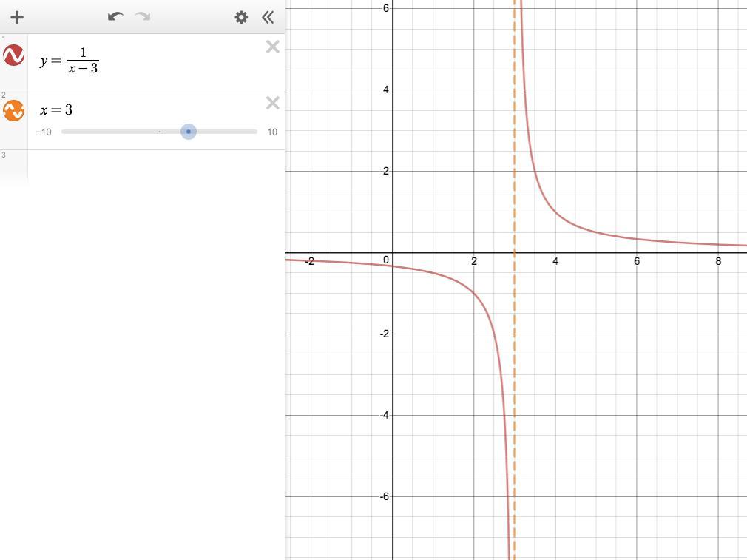Image resolution: width=747 pixels, height=560 pixels.
Task: Click the slider knob on the track
Action: [189, 132]
